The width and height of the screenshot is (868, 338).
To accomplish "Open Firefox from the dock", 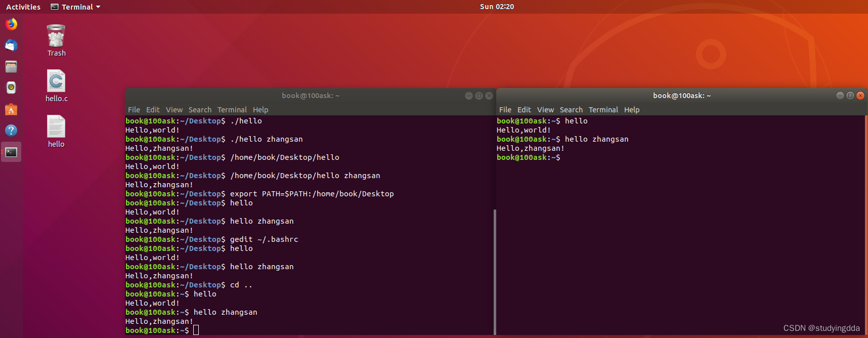I will [11, 24].
